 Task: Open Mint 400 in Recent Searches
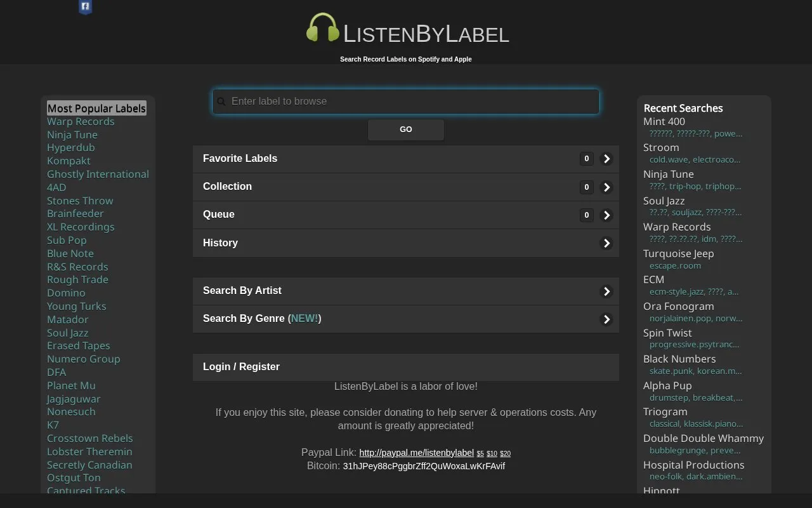tap(664, 121)
